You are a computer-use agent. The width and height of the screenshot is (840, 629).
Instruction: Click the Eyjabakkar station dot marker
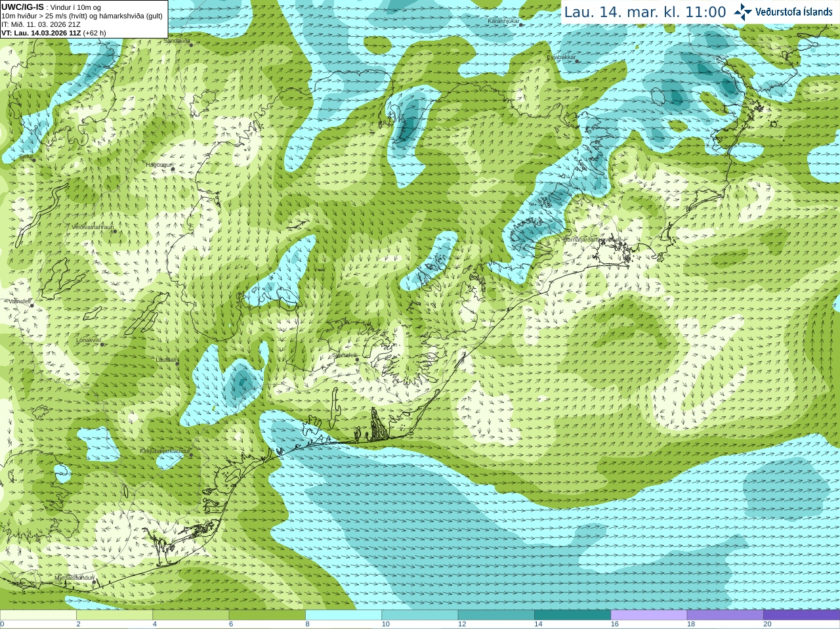pos(577,61)
